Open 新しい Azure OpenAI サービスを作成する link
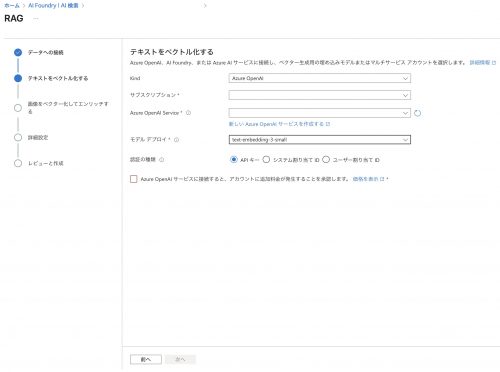Viewport: 500px width, 372px height. point(279,124)
